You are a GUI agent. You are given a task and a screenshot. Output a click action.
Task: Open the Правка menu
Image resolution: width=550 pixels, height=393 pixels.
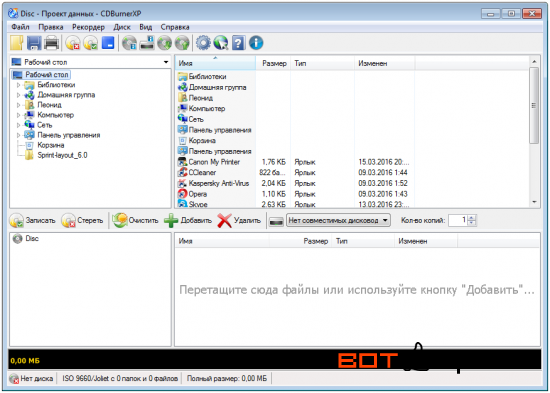point(51,27)
